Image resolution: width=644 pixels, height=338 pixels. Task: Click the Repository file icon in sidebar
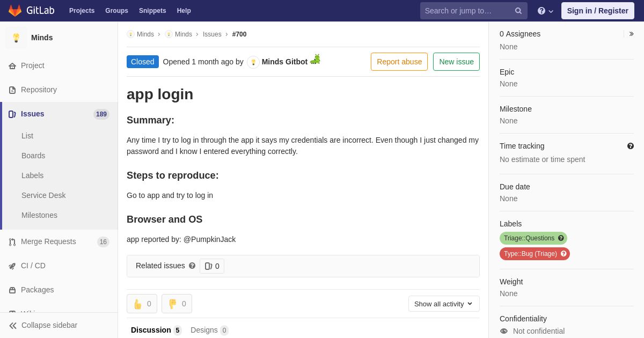(12, 90)
